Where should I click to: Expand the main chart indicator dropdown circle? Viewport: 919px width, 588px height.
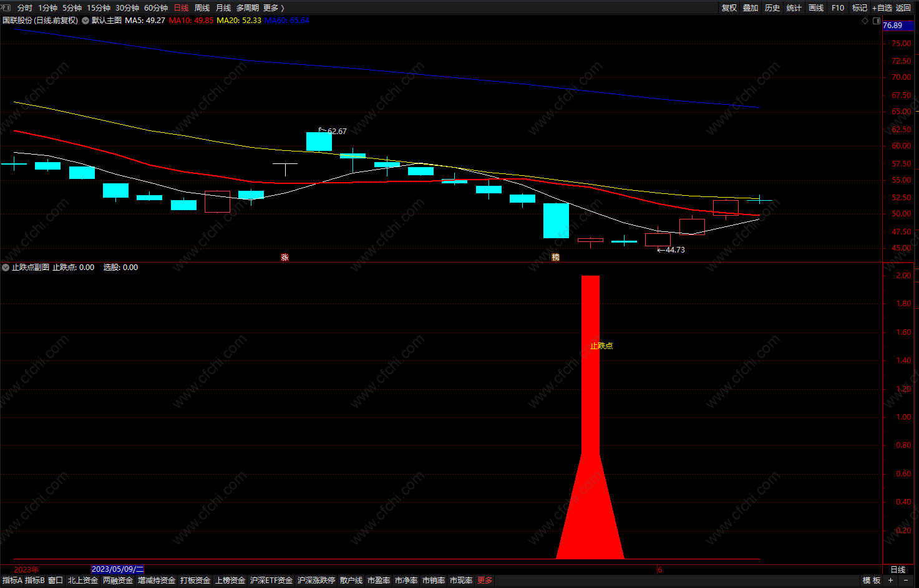click(85, 21)
